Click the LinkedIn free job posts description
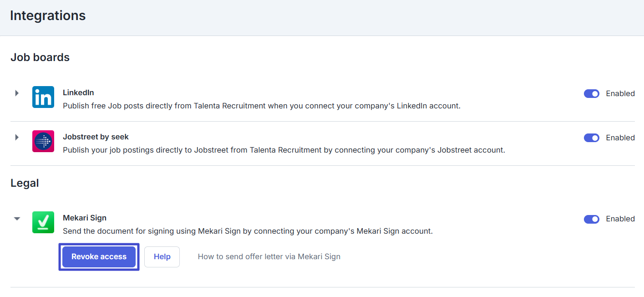Screen dimensions: 644x297 [262, 106]
